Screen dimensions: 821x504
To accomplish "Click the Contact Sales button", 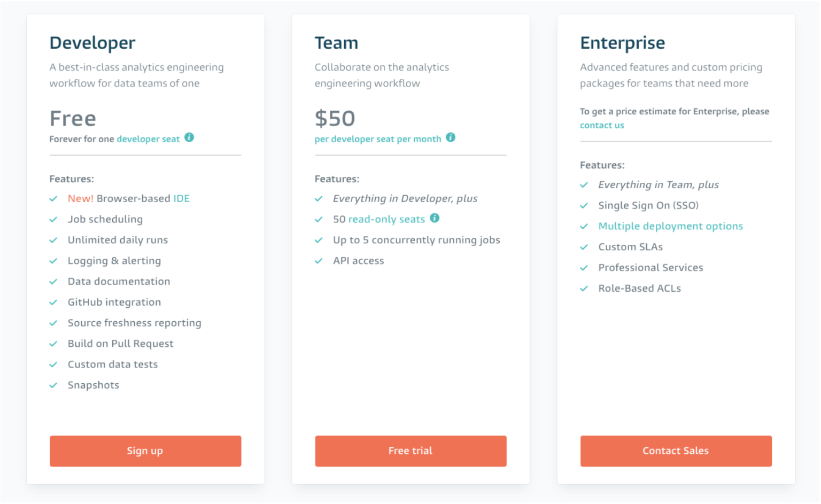I will 676,451.
